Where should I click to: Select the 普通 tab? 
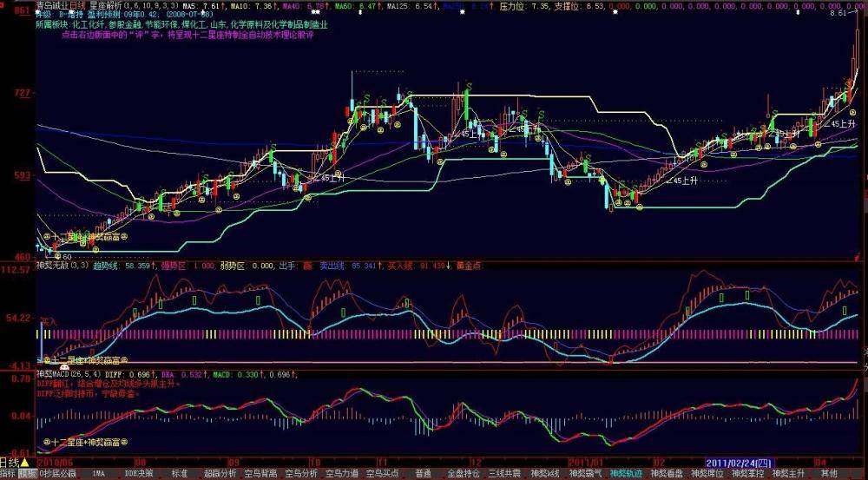point(423,474)
